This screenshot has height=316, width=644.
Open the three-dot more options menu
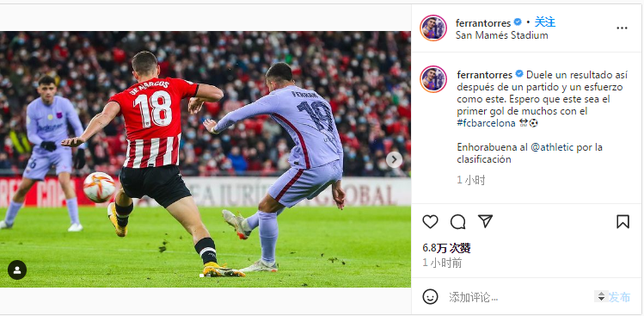pos(622,28)
